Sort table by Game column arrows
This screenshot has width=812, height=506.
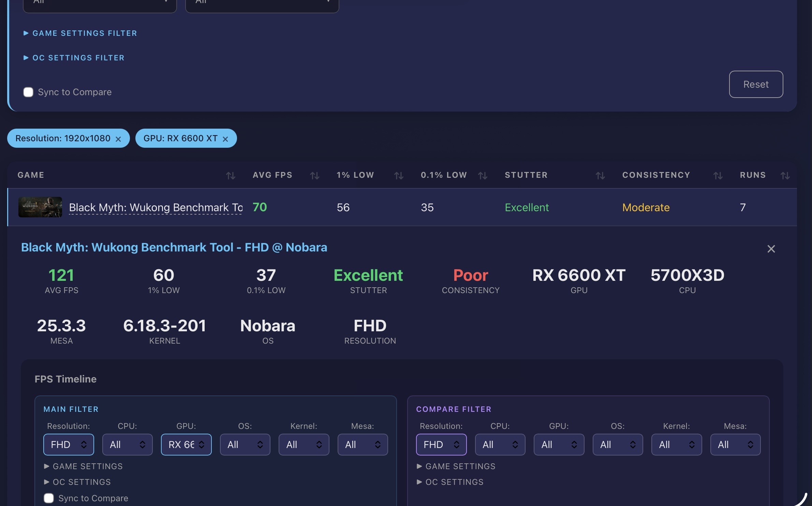point(231,176)
